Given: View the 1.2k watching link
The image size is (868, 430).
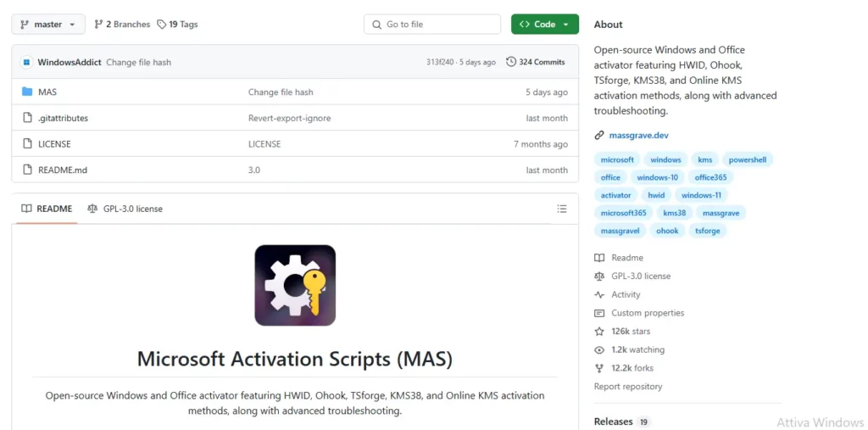Looking at the screenshot, I should click(637, 349).
